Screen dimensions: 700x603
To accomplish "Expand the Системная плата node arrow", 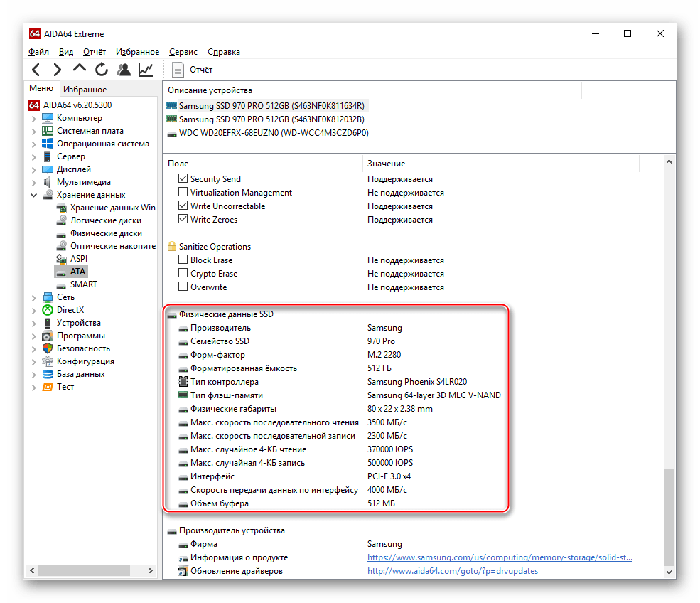I will pyautogui.click(x=34, y=132).
